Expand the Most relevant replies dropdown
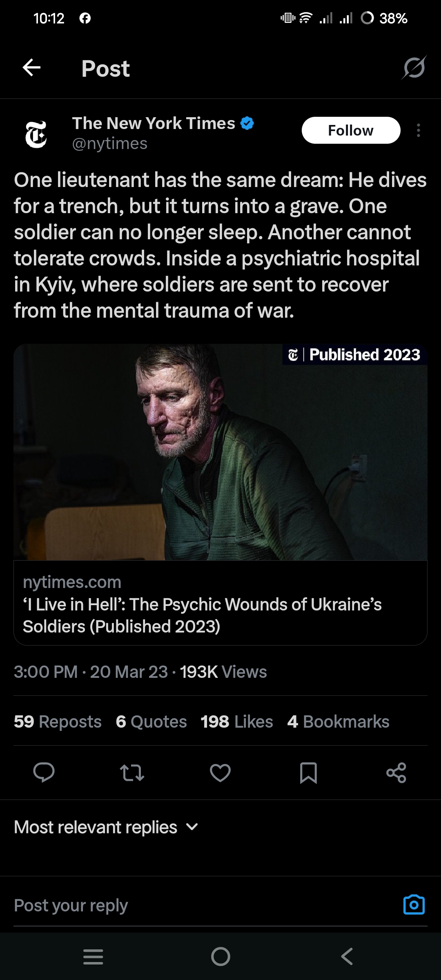The image size is (441, 980). point(106,827)
